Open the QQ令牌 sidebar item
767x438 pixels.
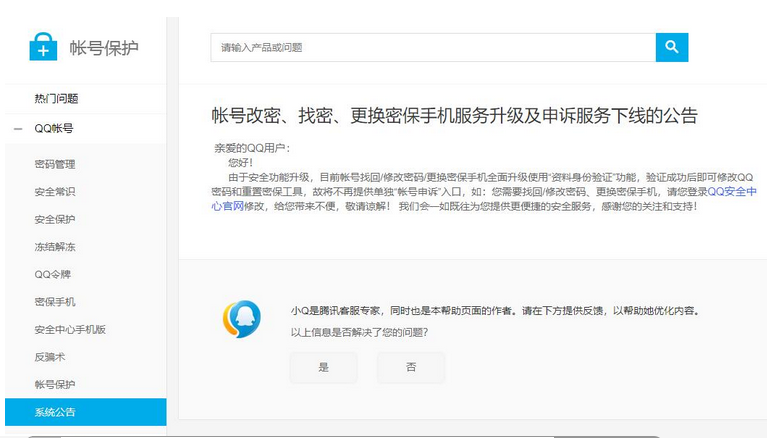coord(52,275)
